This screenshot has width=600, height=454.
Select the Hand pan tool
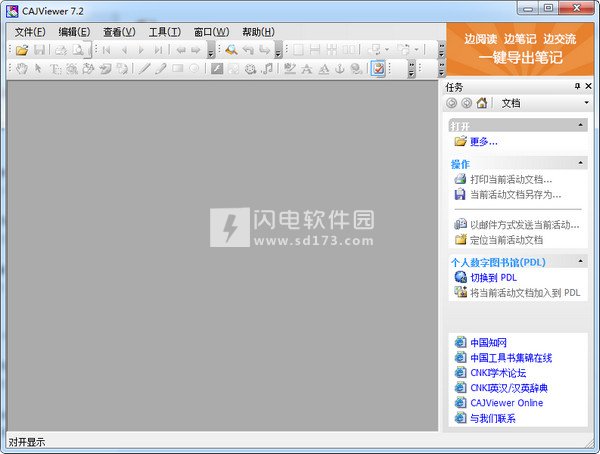(22, 69)
